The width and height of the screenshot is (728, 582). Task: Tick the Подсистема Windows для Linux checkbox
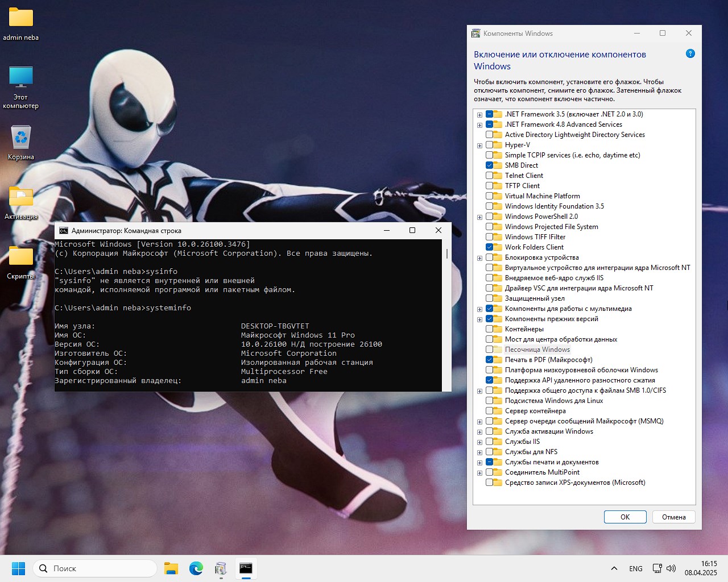489,401
